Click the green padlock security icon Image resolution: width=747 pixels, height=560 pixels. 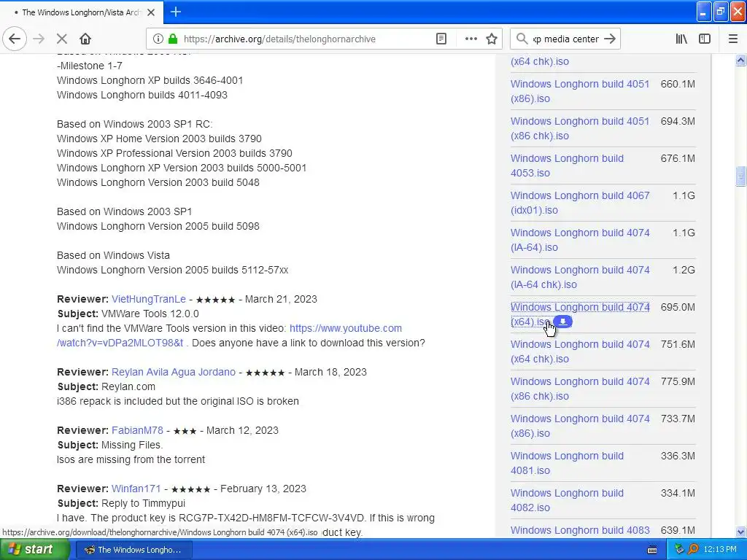pyautogui.click(x=173, y=39)
